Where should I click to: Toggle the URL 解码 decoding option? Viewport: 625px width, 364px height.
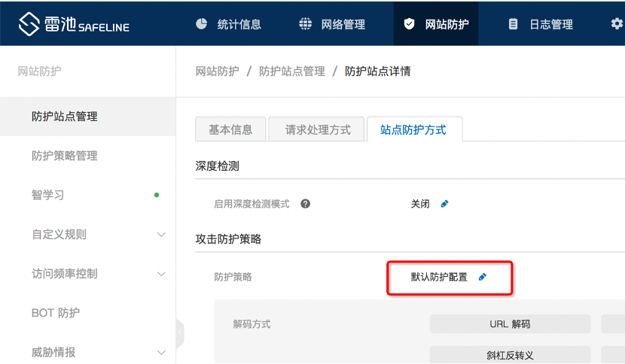point(510,324)
